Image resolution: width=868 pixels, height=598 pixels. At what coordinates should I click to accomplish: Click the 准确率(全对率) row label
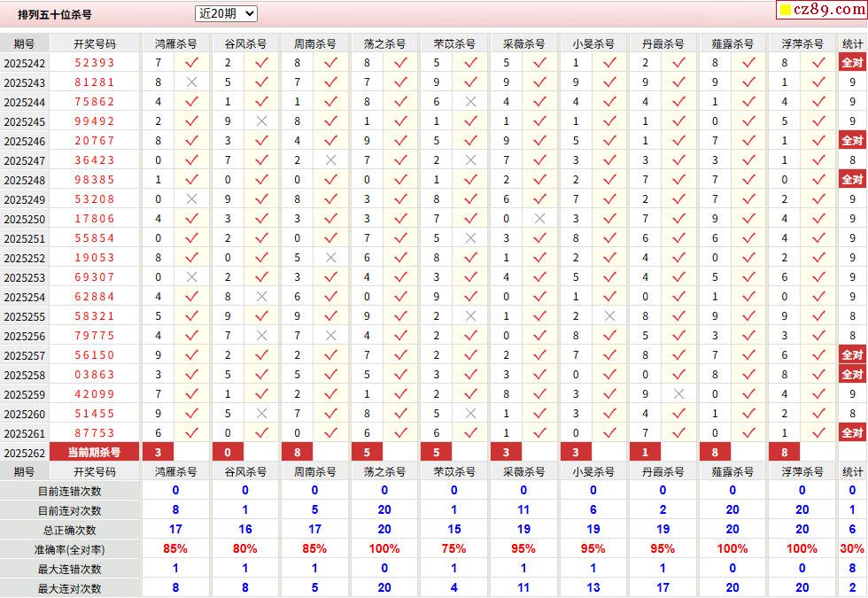(69, 550)
